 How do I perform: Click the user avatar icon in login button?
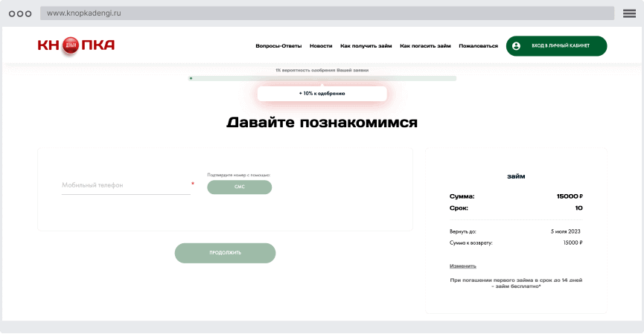click(x=516, y=46)
